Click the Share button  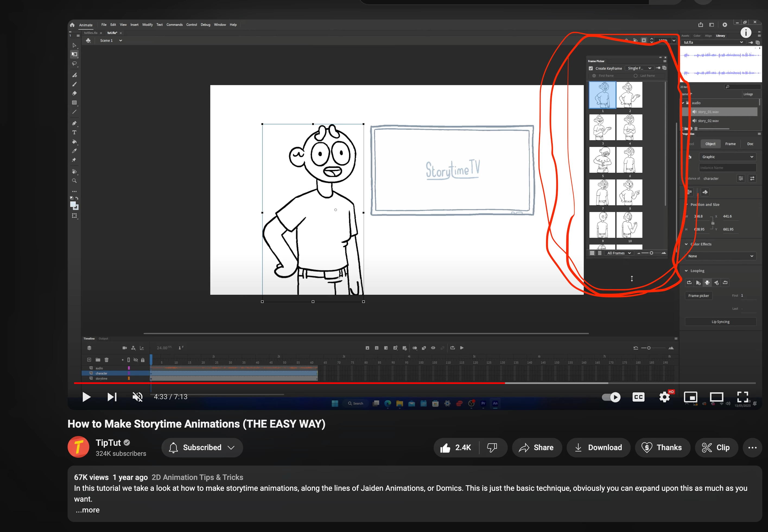coord(537,448)
